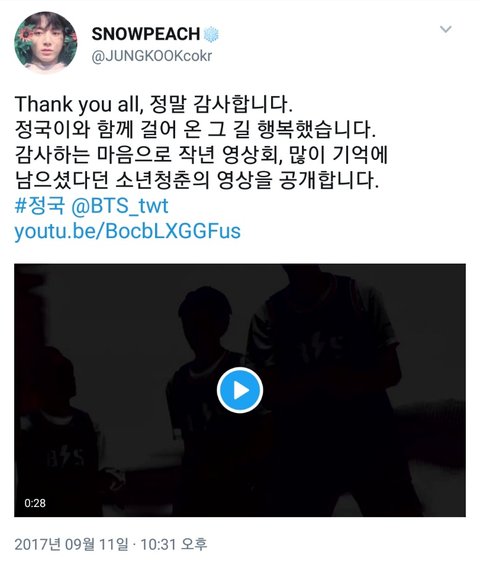Screen dimensions: 480x568
Task: Click the line mentioning 소년청춘의 영상을
Action: 197,180
